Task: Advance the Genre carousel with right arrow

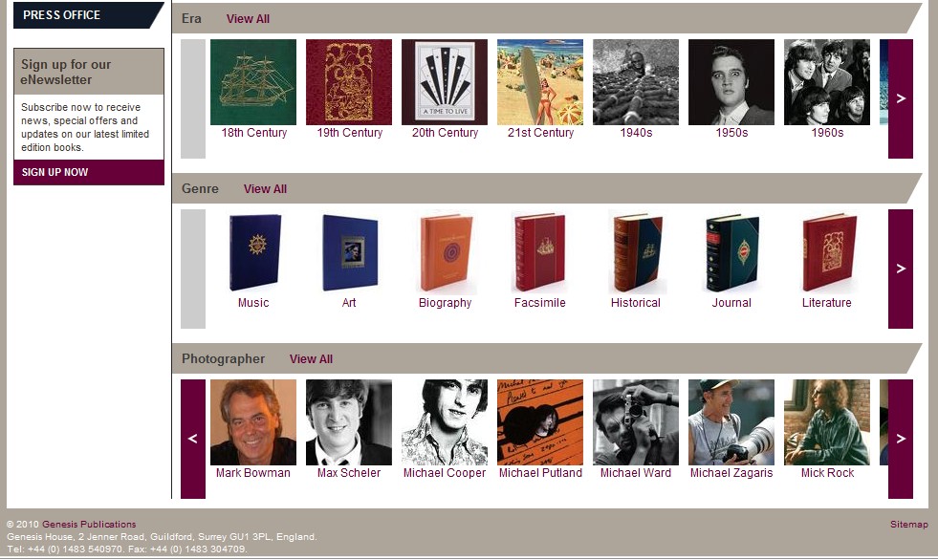Action: coord(901,269)
